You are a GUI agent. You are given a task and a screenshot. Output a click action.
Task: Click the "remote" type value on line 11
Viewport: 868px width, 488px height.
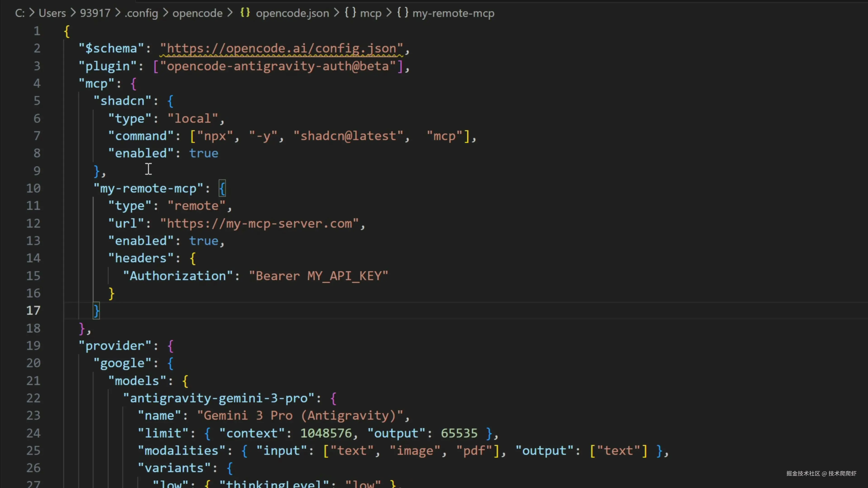pos(196,206)
